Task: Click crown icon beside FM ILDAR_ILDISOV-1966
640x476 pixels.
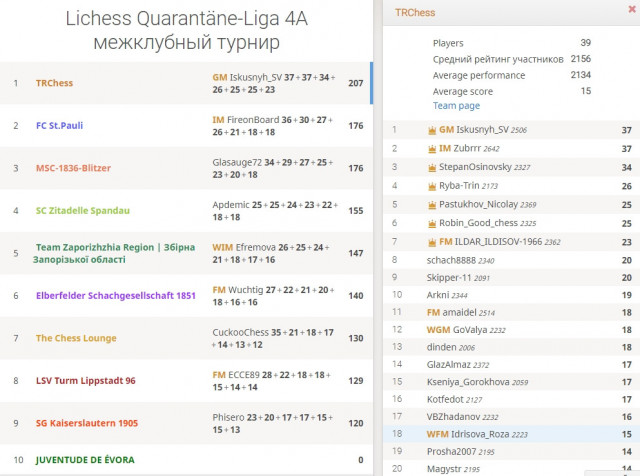Action: point(432,242)
